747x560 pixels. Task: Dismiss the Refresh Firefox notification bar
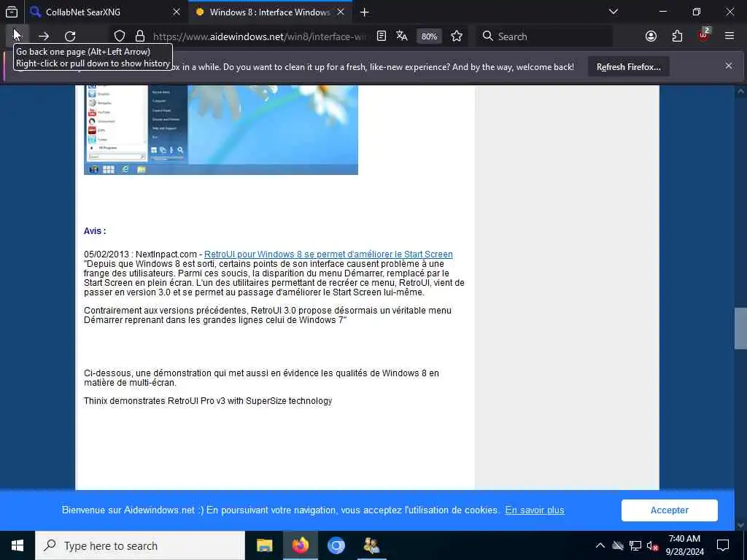(729, 66)
